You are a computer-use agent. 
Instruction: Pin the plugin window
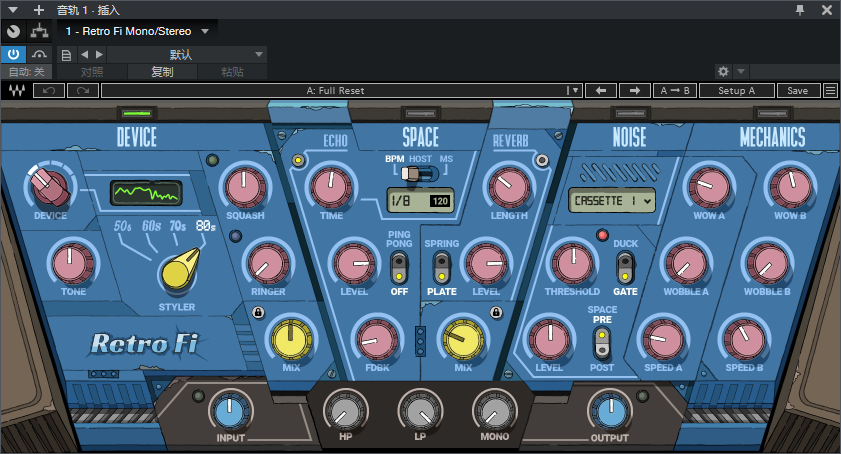[x=800, y=10]
